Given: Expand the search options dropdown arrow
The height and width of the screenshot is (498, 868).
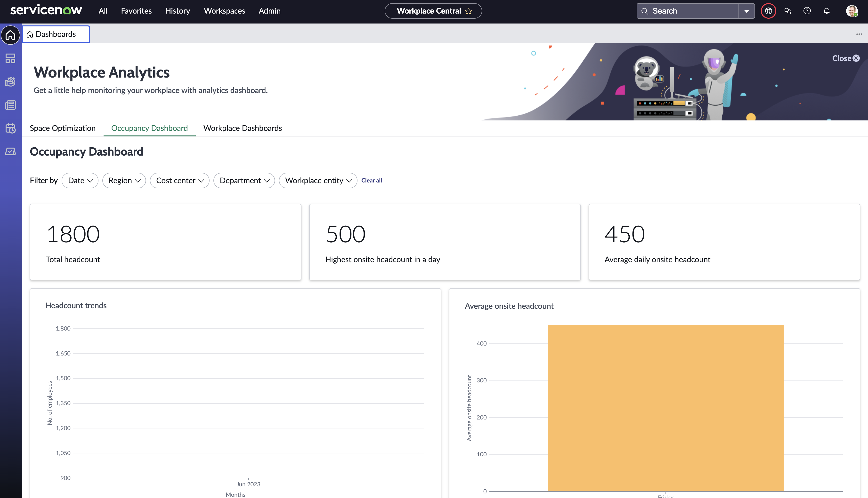Looking at the screenshot, I should click(x=746, y=11).
